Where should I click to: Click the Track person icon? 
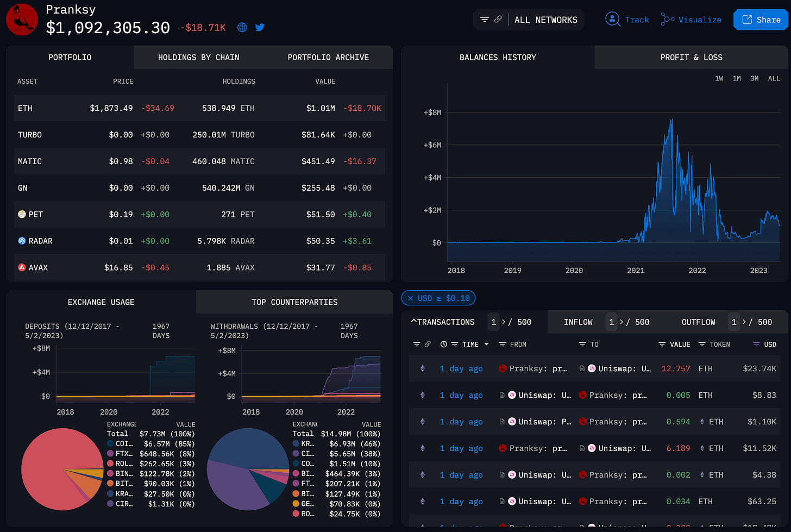613,20
